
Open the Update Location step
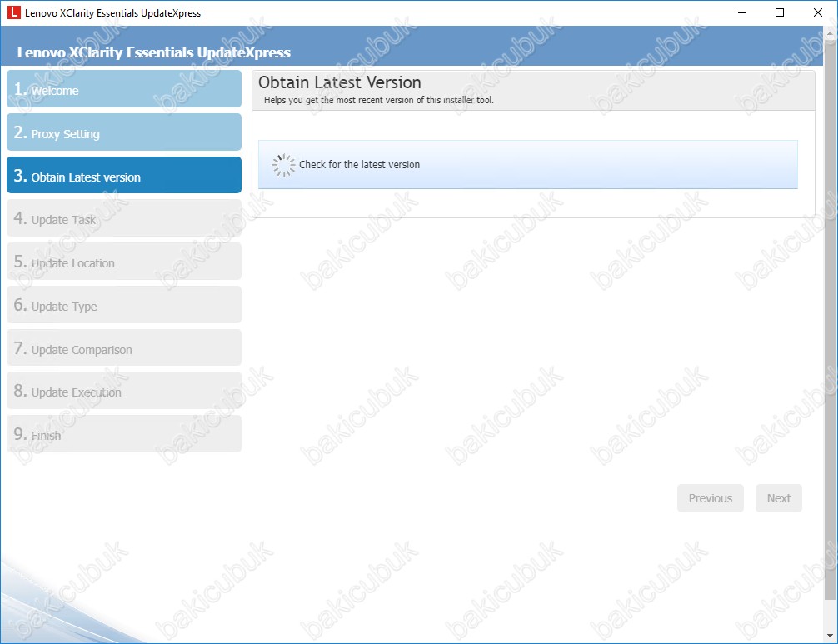124,262
